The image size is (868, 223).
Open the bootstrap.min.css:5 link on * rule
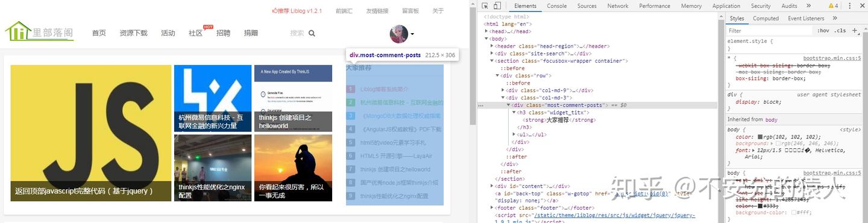[x=832, y=58]
